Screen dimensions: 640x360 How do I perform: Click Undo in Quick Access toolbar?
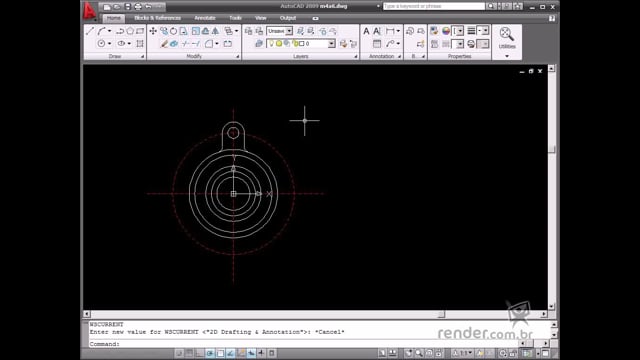(148, 7)
